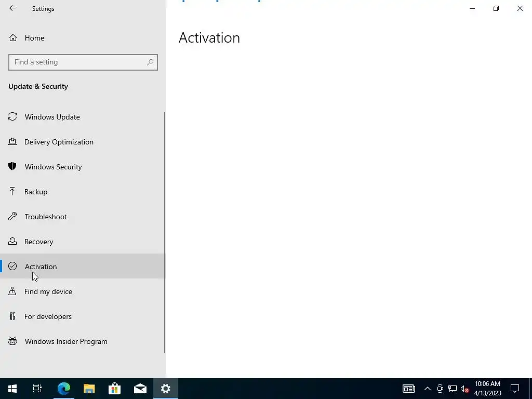Viewport: 532px width, 399px height.
Task: Click the Settings gear taskbar icon
Action: coord(166,389)
